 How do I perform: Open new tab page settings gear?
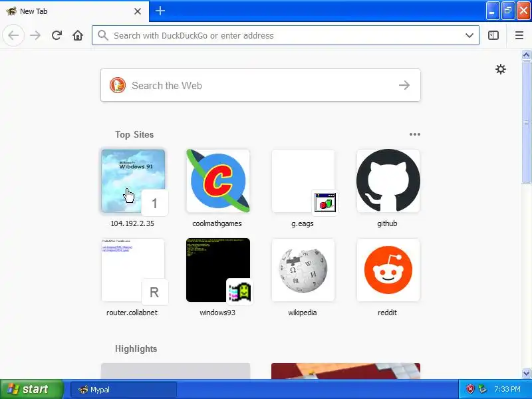501,69
